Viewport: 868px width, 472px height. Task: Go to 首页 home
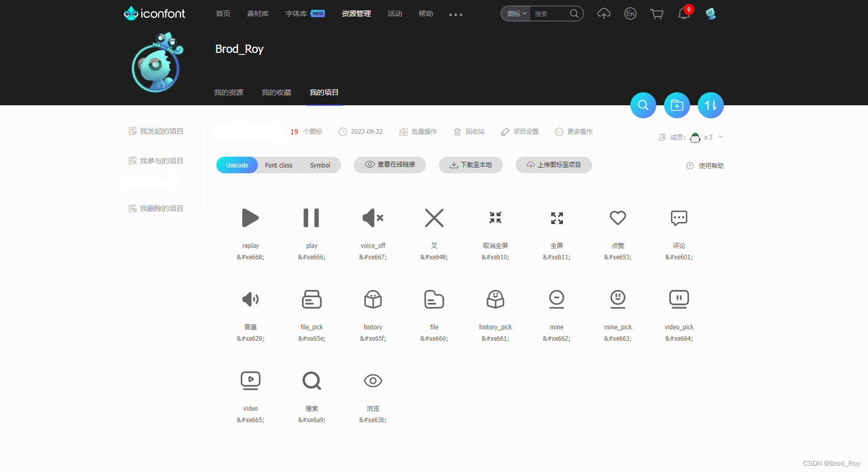[x=223, y=13]
